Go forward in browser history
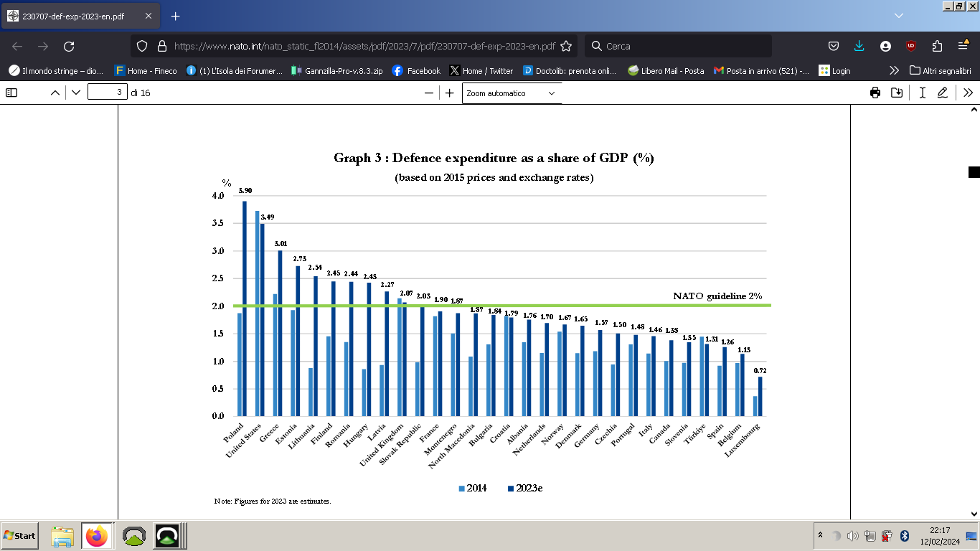 pyautogui.click(x=43, y=46)
